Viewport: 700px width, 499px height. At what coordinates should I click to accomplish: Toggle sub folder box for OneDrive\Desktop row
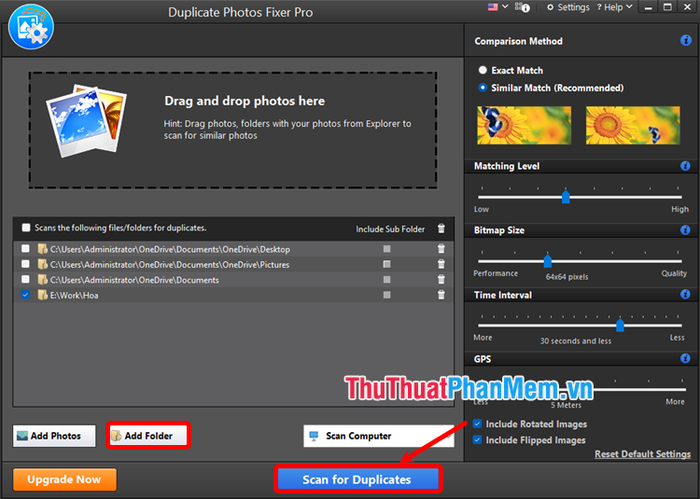[387, 249]
